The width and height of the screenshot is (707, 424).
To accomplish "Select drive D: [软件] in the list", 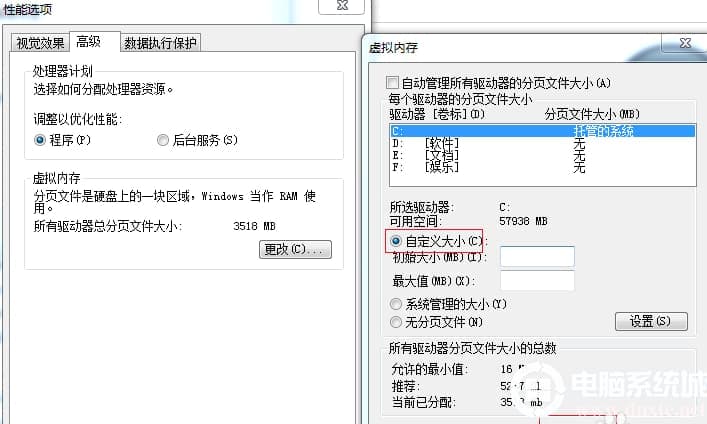I will tap(542, 143).
